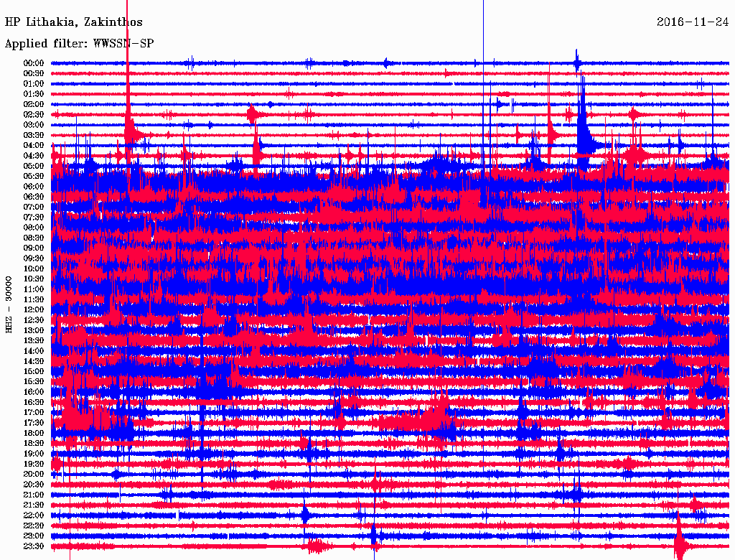This screenshot has height=560, width=735.
Task: Select the 04:00 time label
Action: [34, 146]
